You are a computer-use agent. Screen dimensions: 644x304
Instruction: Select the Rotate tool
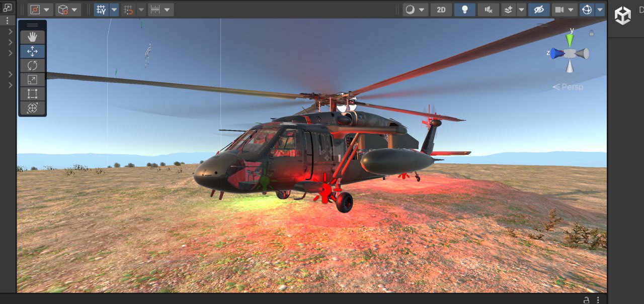32,65
